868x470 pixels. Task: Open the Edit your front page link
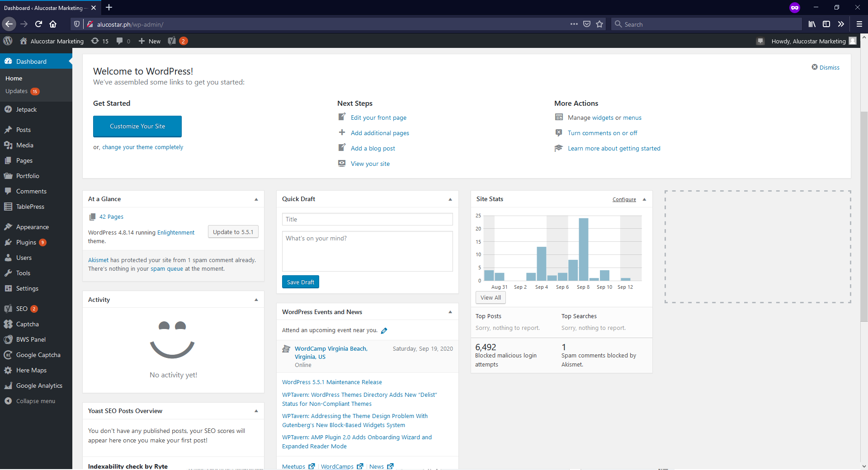coord(378,117)
